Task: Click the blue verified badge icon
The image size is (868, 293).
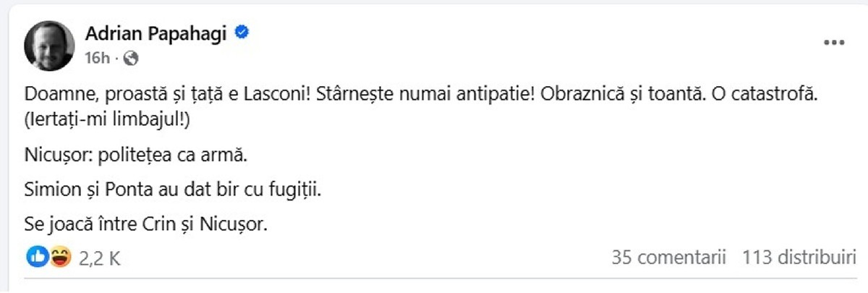Action: (x=244, y=32)
